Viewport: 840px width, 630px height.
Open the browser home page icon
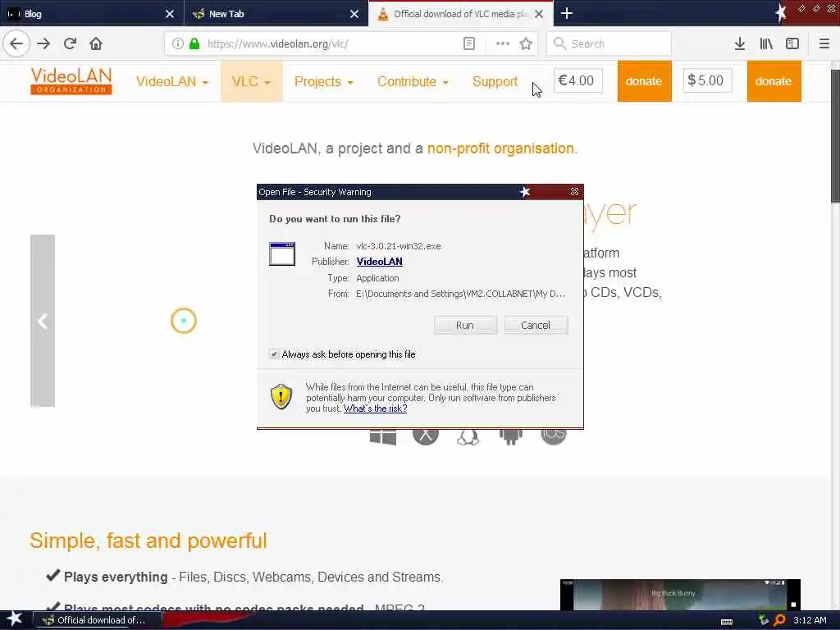tap(96, 43)
